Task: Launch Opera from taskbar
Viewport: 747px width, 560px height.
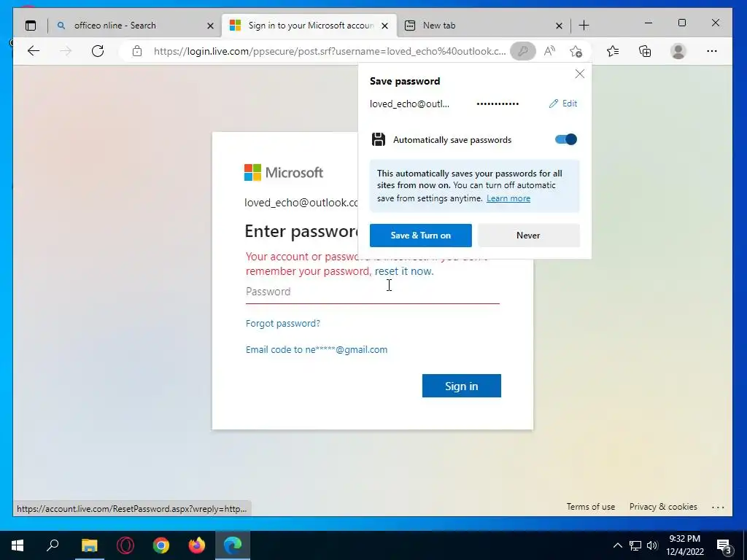Action: click(125, 545)
